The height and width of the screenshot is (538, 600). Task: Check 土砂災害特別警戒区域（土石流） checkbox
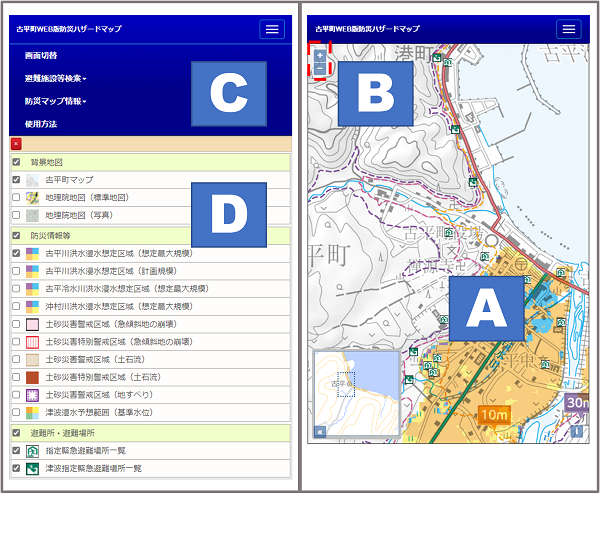(16, 377)
